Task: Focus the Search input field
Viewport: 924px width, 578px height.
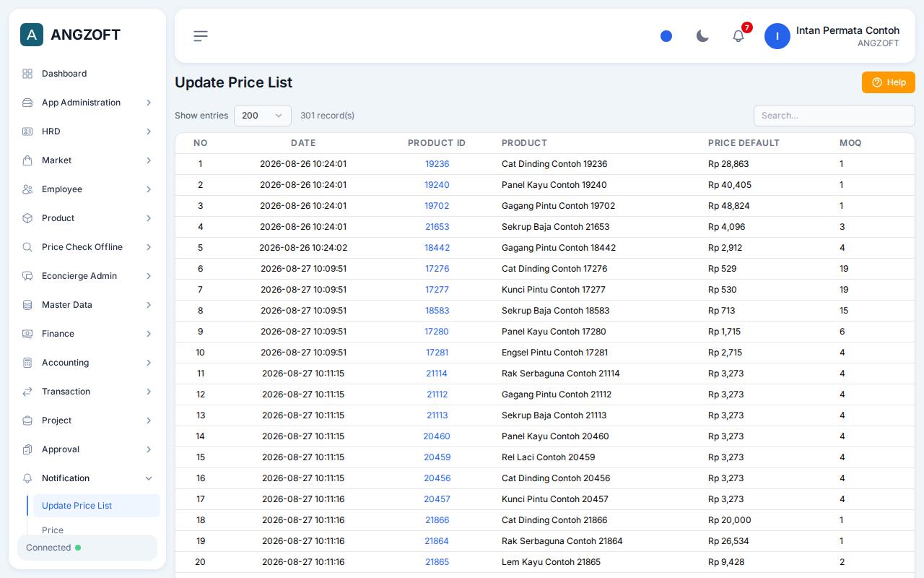Action: [x=834, y=116]
